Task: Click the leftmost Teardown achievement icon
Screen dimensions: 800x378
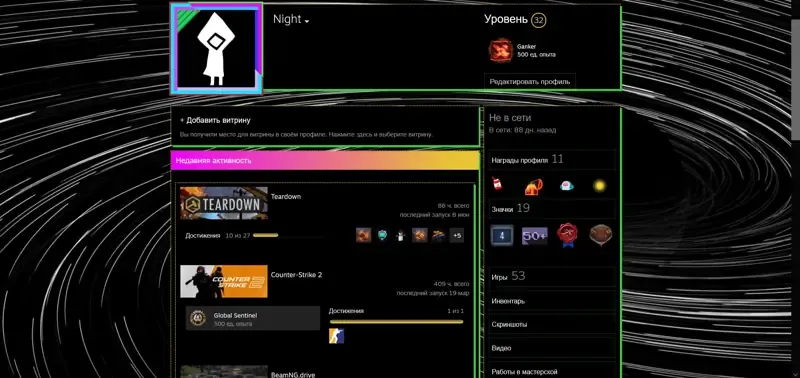Action: click(363, 235)
